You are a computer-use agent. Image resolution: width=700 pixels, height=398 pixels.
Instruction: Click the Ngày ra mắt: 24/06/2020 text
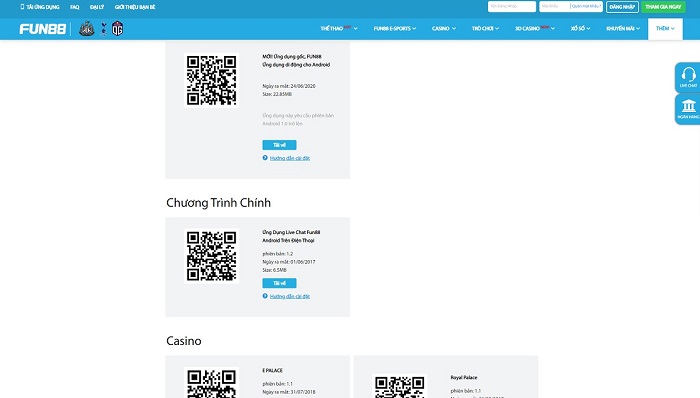tap(289, 86)
